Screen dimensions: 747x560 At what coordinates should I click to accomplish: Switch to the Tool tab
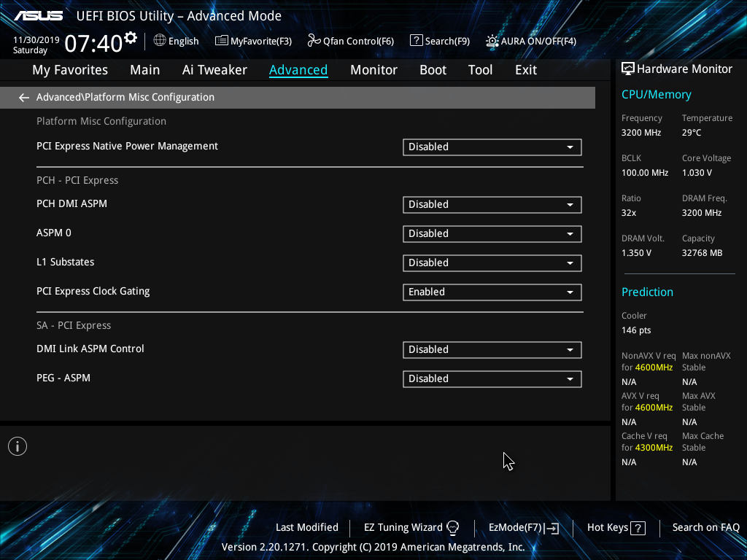click(x=480, y=70)
